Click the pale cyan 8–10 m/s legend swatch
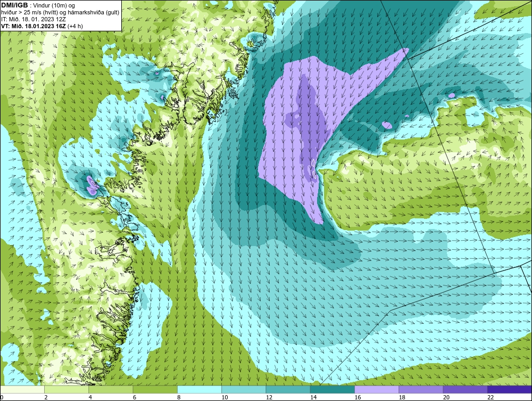The height and width of the screenshot is (401, 532). point(199,389)
